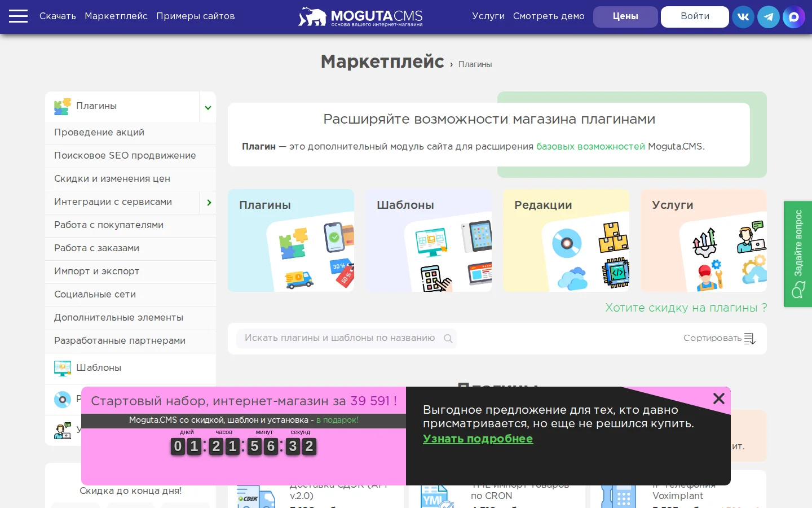Click the growth chart icon in Услуги card
Viewport: 812px width, 508px height.
pos(705,243)
